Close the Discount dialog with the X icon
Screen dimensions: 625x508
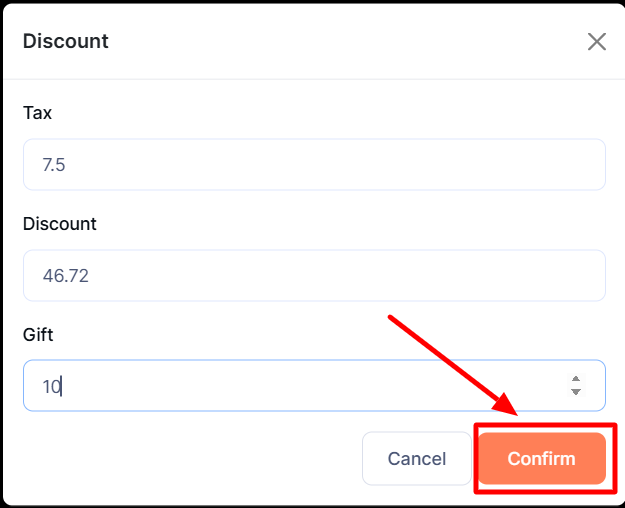click(x=597, y=41)
